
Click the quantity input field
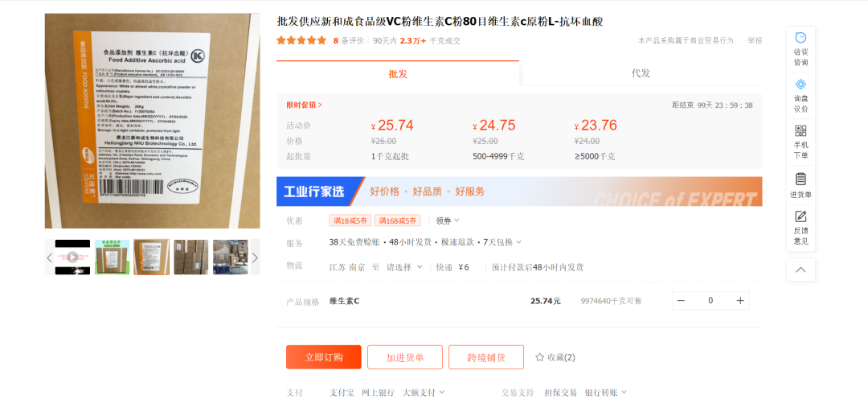coord(710,301)
